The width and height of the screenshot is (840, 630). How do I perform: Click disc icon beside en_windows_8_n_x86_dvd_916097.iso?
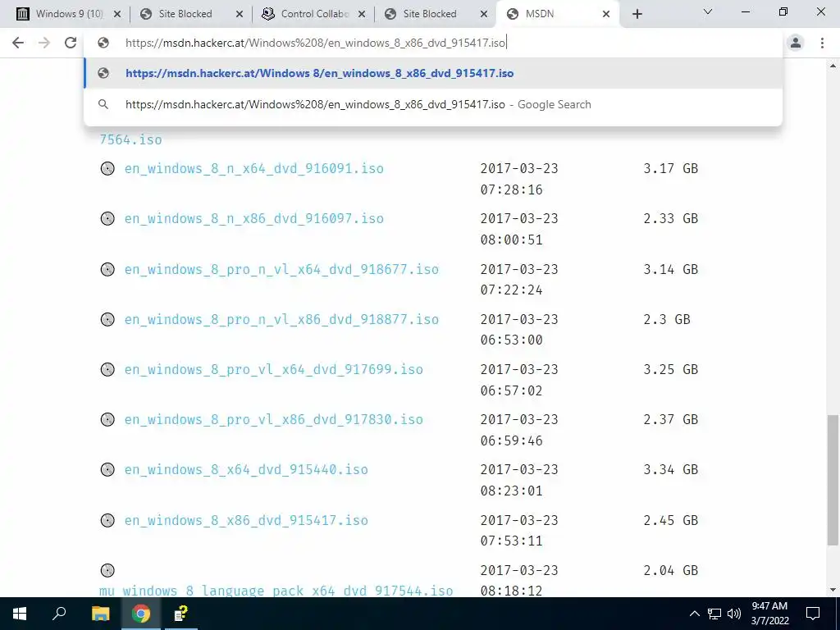pyautogui.click(x=107, y=218)
